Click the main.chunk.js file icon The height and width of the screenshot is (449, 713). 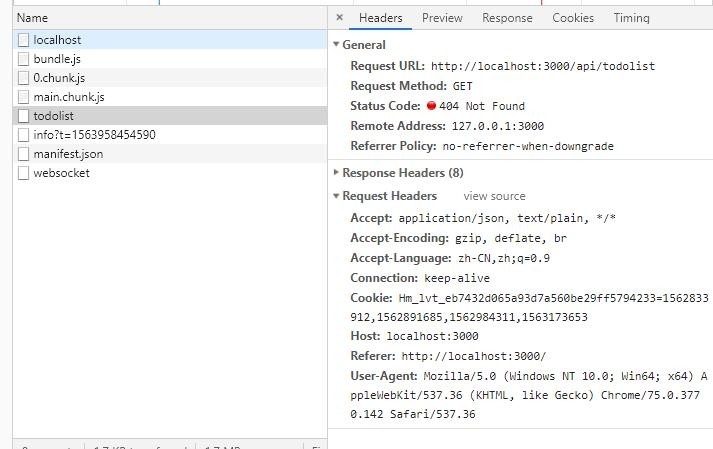(x=23, y=97)
